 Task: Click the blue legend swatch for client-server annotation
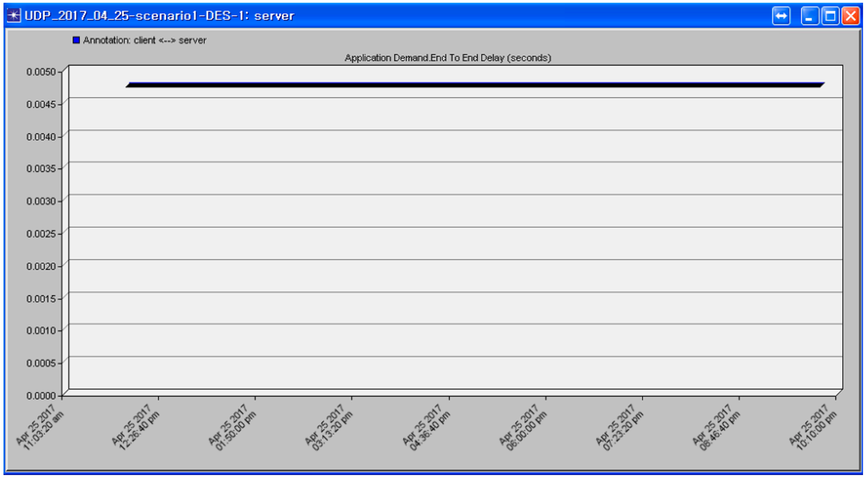(x=76, y=40)
